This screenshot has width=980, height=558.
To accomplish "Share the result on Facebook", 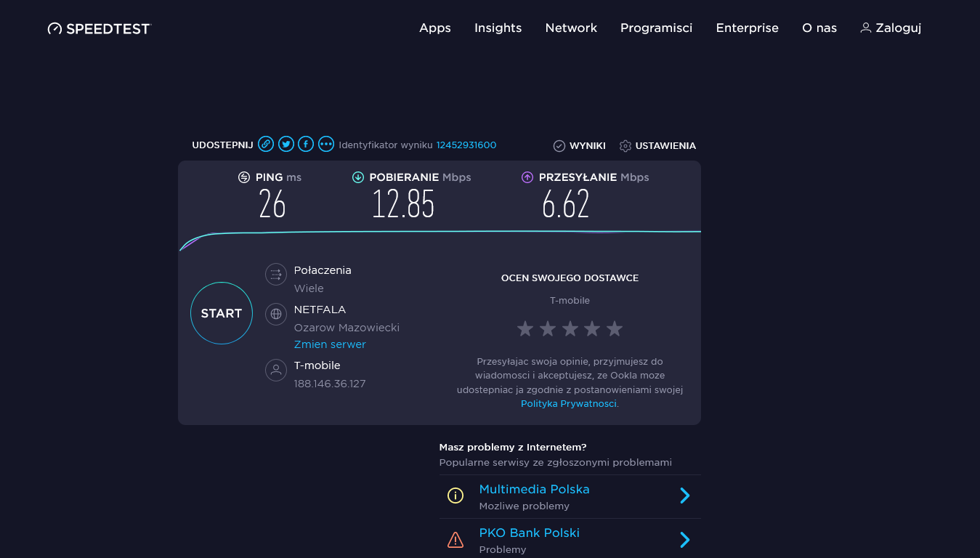I will (x=306, y=145).
